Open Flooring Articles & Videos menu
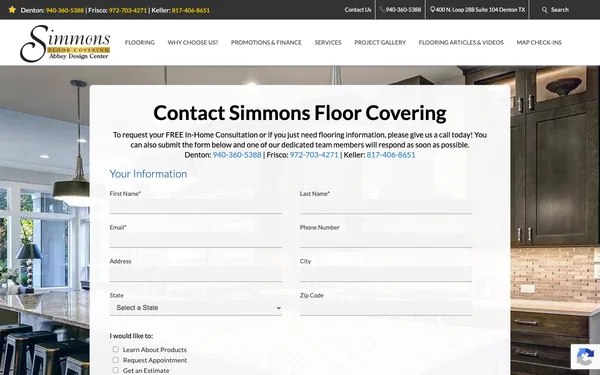 (461, 42)
